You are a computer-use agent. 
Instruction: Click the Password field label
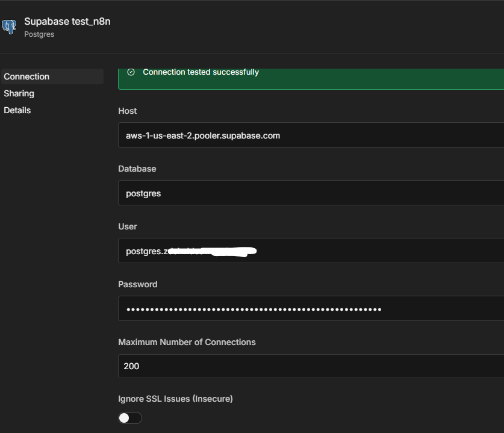[x=137, y=284]
